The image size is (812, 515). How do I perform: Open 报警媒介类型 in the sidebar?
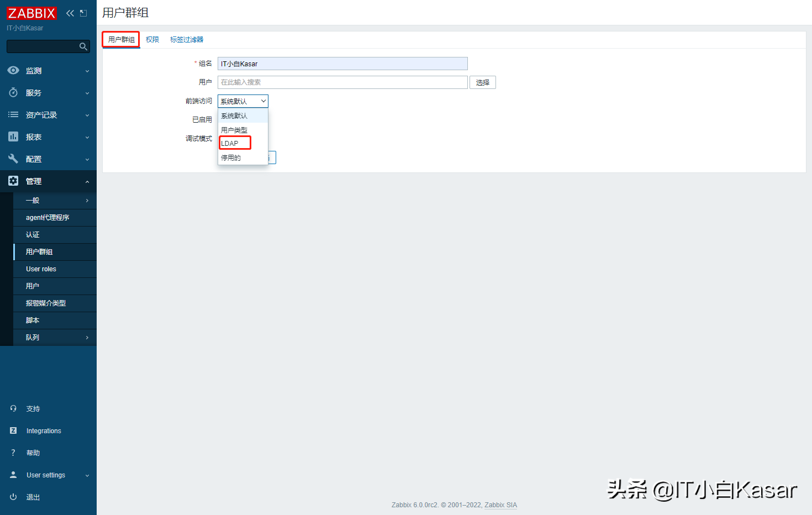pos(55,303)
